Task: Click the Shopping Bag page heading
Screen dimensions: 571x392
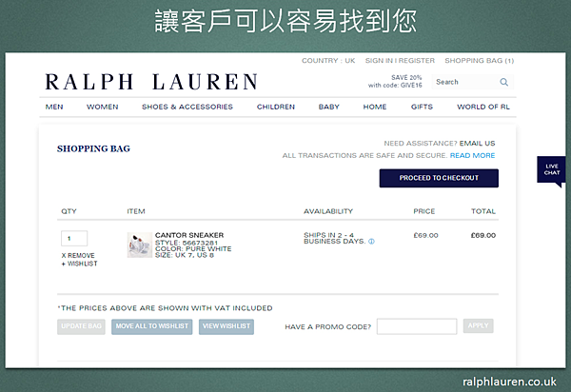Action: tap(93, 148)
